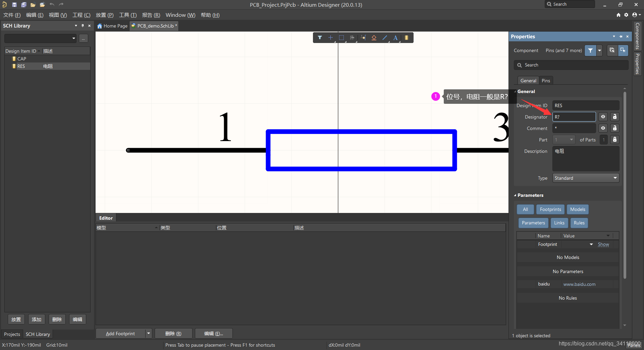
Task: Select the dashed rectangle selection tool
Action: coord(341,38)
